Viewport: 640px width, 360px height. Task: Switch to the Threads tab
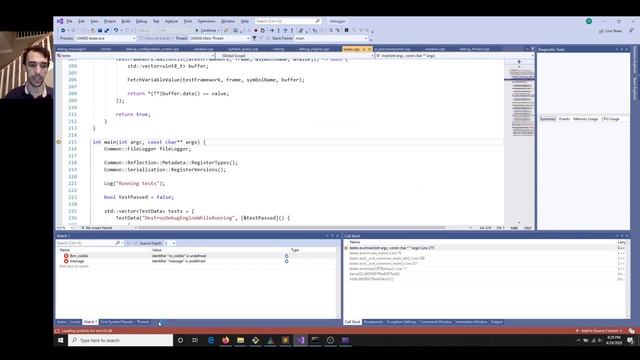tap(143, 322)
